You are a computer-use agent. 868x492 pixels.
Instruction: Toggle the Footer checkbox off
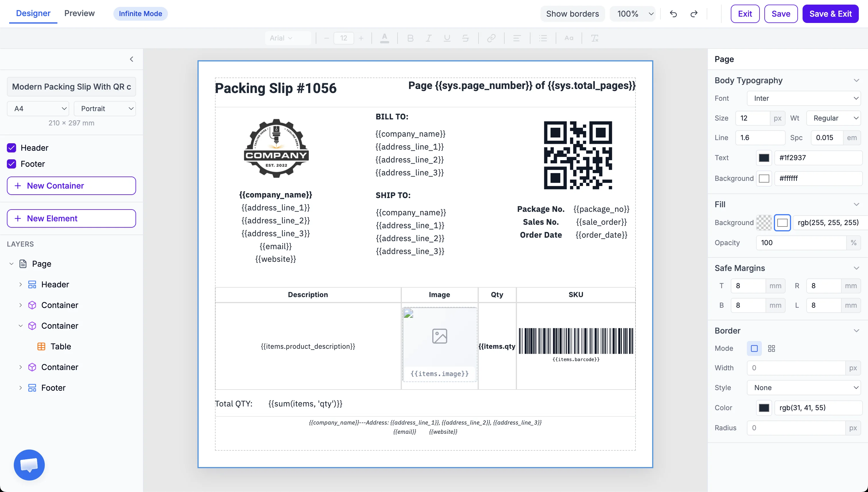(x=11, y=164)
